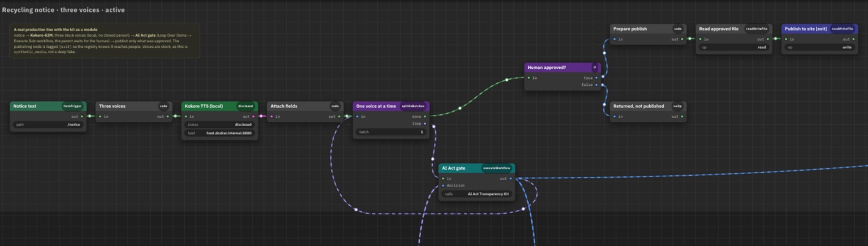Select the One voice at a time node
The height and width of the screenshot is (246, 868).
click(x=390, y=106)
